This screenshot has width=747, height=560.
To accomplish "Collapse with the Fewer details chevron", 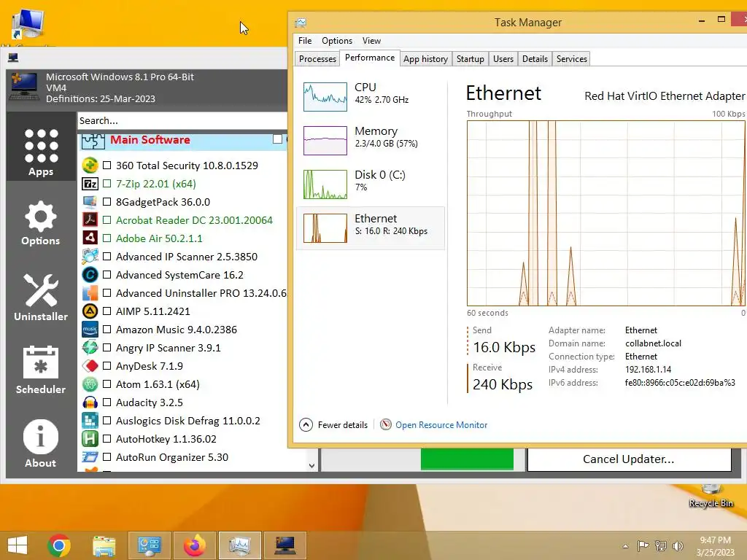I will tap(306, 425).
